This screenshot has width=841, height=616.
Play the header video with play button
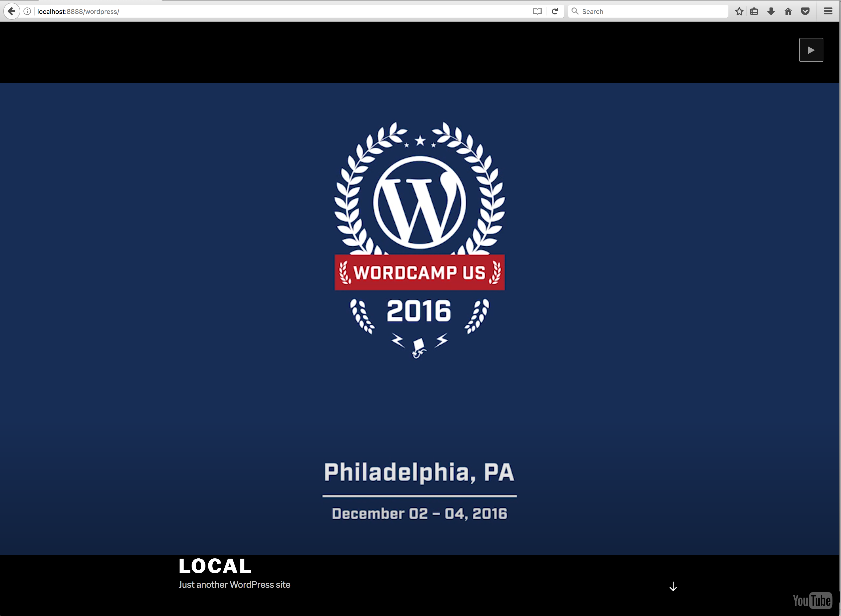(811, 50)
